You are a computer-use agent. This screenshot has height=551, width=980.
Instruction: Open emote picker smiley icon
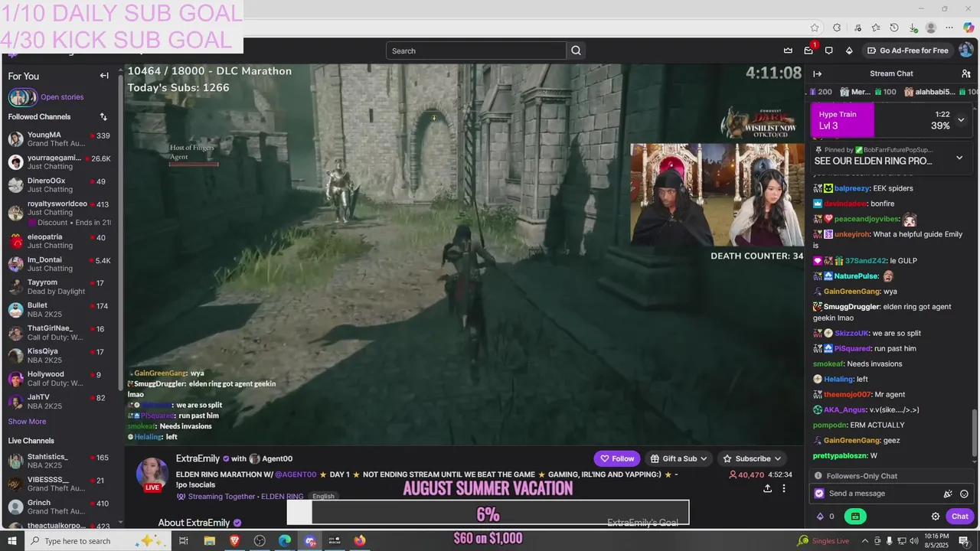(964, 494)
